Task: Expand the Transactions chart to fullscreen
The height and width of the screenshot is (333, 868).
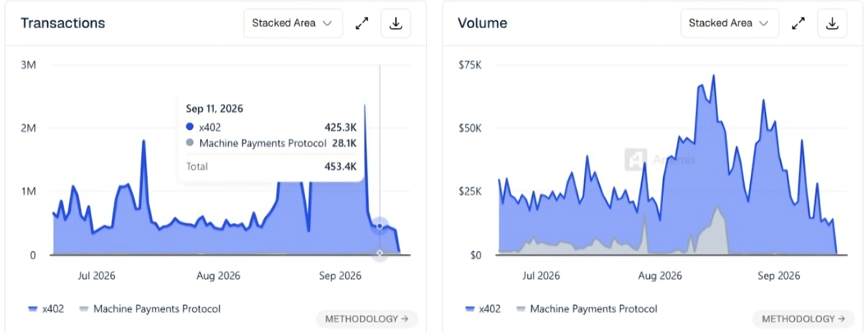Action: (362, 23)
